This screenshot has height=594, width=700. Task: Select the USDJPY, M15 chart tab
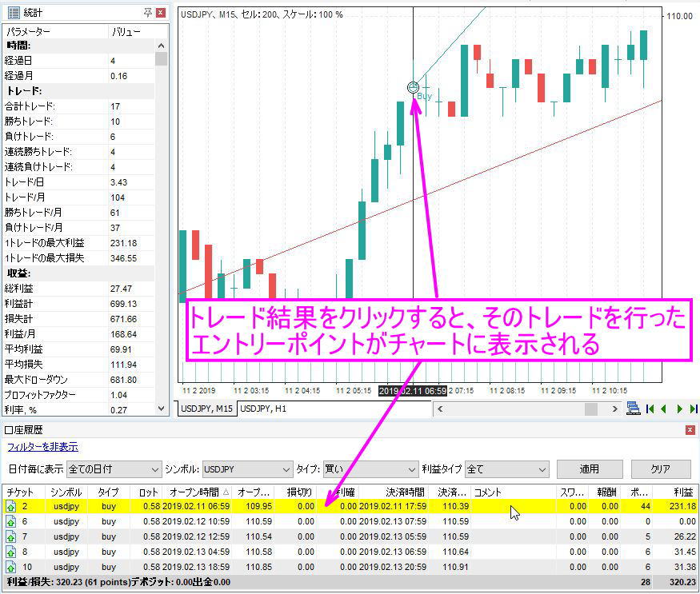point(206,409)
